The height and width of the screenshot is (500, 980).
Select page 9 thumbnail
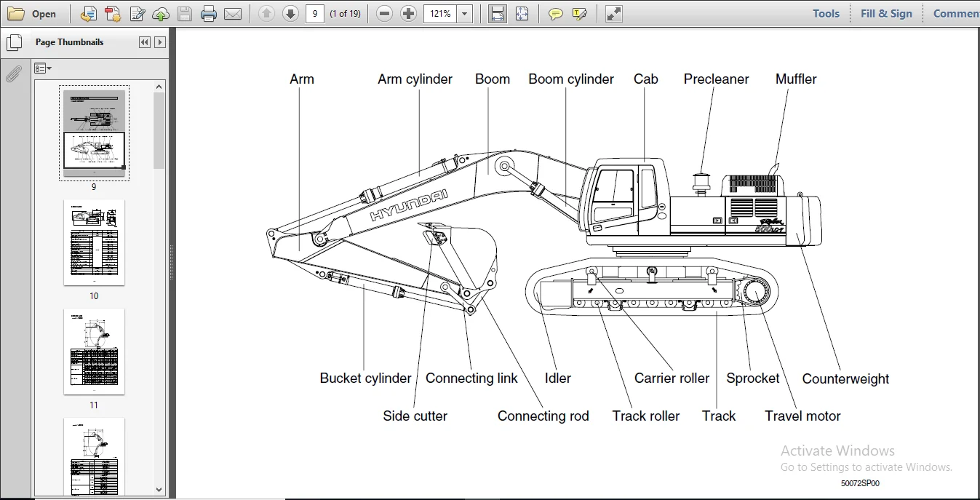coord(94,133)
